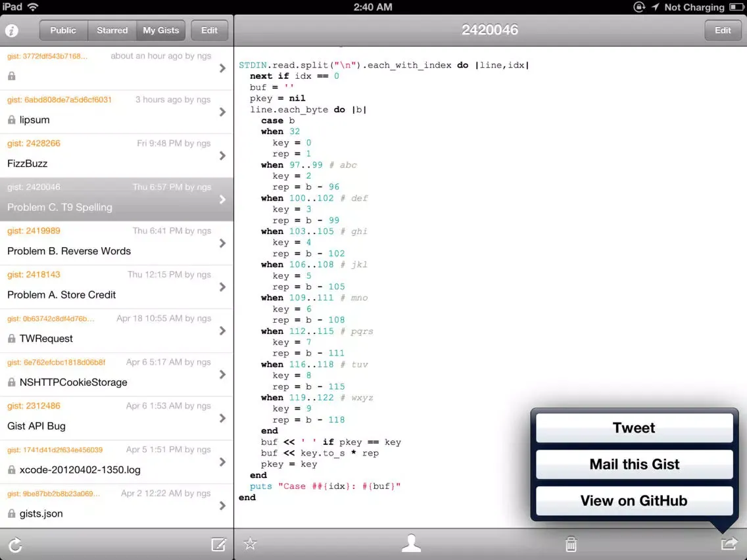Viewport: 747px width, 560px height.
Task: Star the current gist
Action: pos(250,544)
